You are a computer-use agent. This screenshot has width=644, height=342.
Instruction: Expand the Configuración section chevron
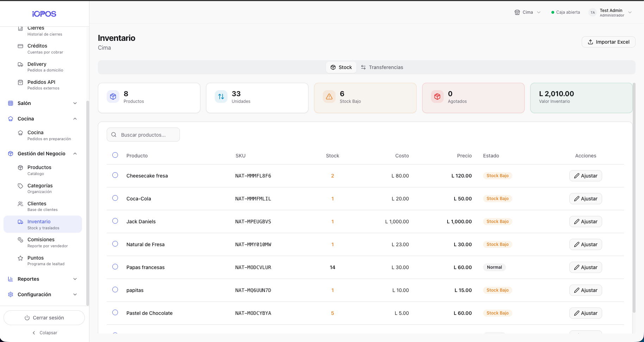pos(75,294)
